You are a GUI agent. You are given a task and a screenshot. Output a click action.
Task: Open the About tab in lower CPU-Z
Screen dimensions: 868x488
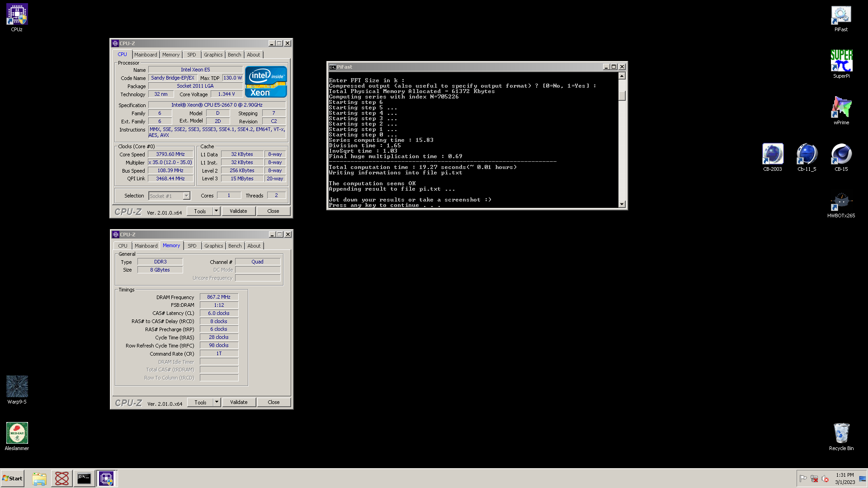click(254, 246)
